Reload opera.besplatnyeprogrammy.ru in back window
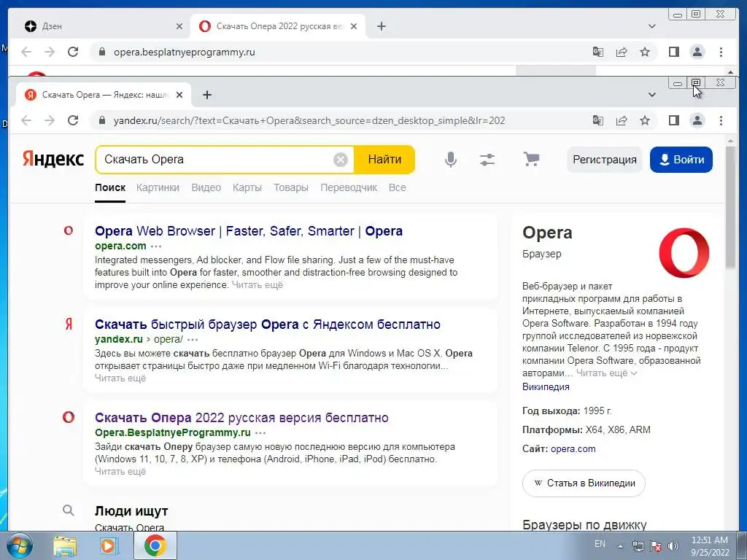The height and width of the screenshot is (560, 747). (73, 52)
